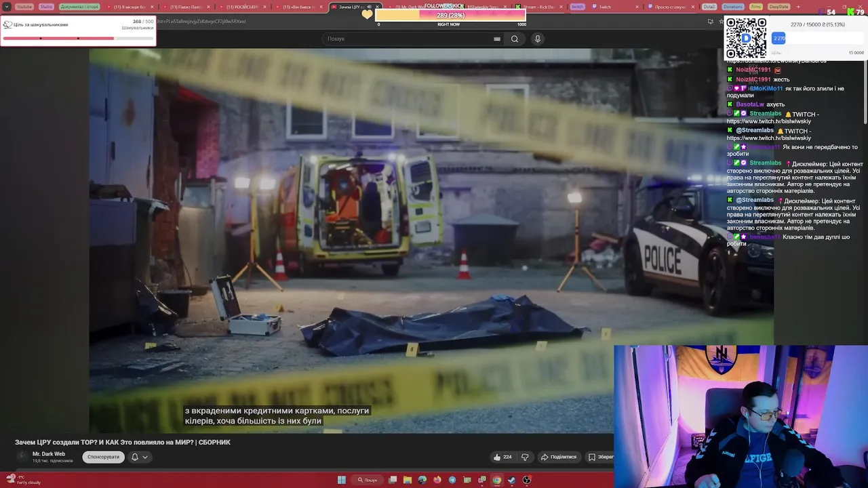Open the Films tab group chip
This screenshot has height=488, width=868.
tap(756, 7)
